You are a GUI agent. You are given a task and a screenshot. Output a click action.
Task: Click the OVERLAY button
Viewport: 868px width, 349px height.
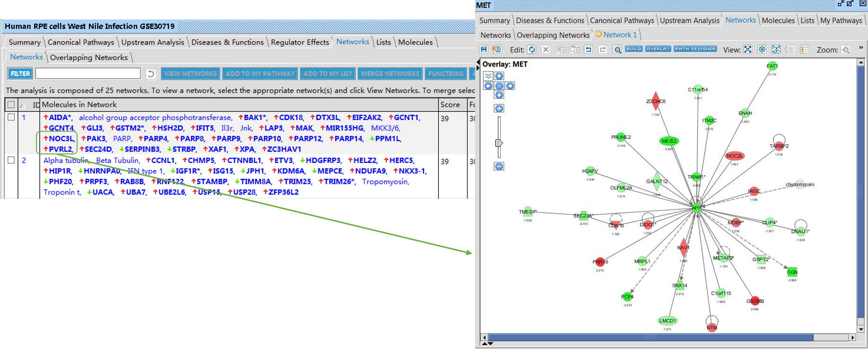(x=658, y=49)
